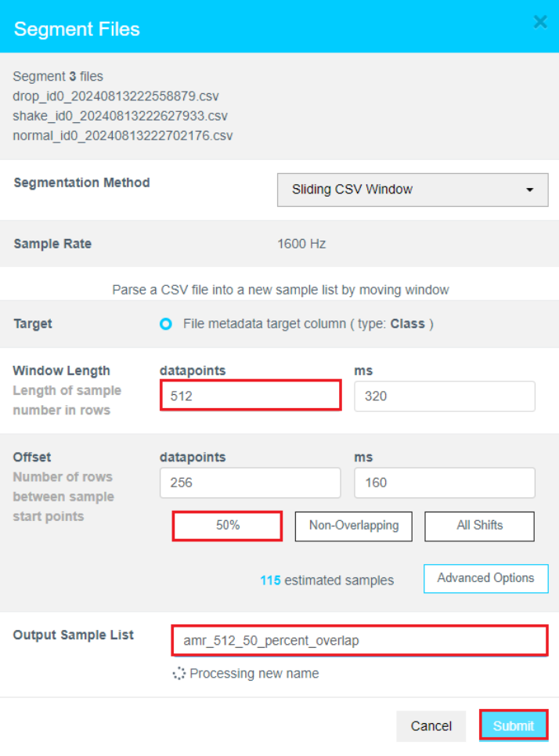Viewport: 559px width, 756px height.
Task: Choose the Non-Overlapping offset option
Action: click(353, 526)
